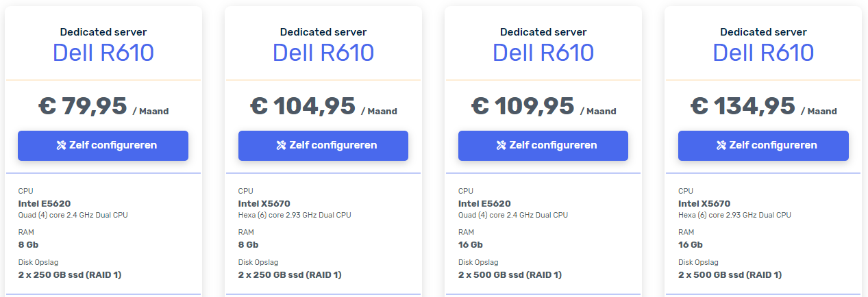
Task: Click the € 79,95 monthly price
Action: 83,106
